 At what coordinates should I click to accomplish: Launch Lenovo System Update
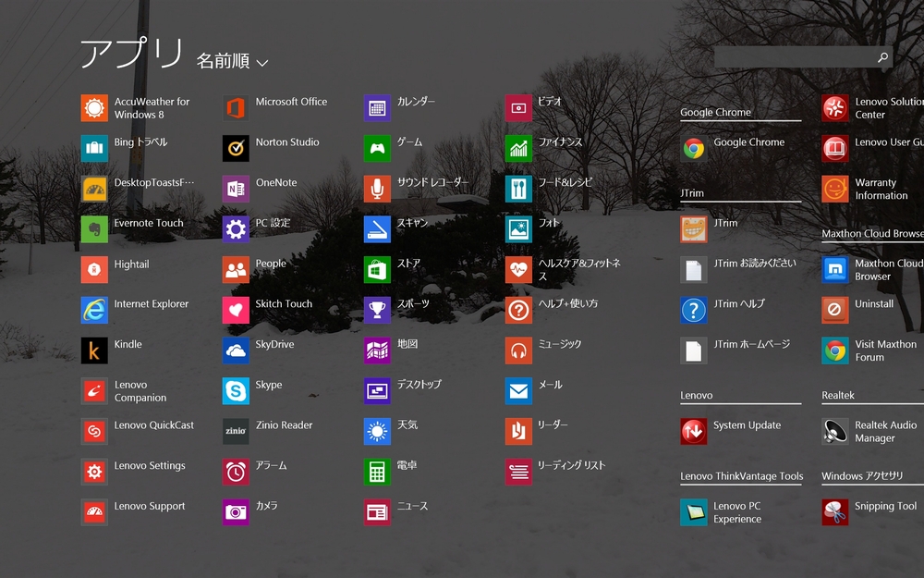click(x=694, y=432)
